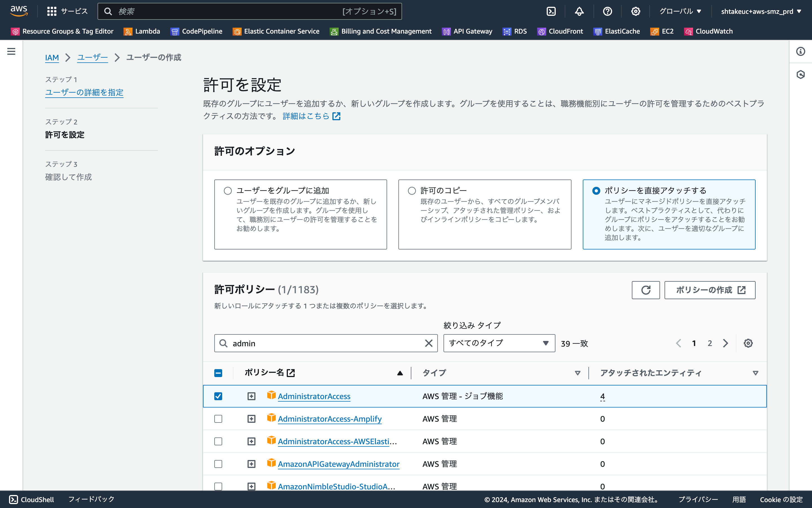The width and height of the screenshot is (812, 508).
Task: Open Cookie の設定 in the footer
Action: coord(781,500)
